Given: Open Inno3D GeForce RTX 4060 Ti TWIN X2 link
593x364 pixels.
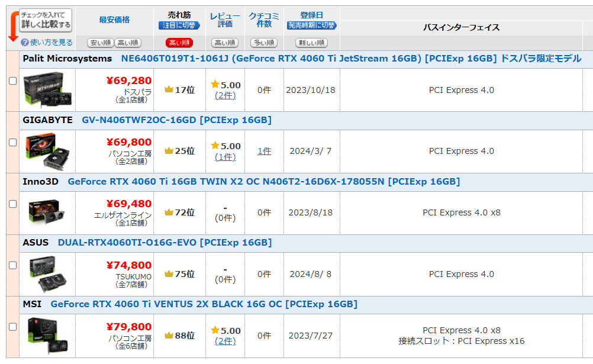Looking at the screenshot, I should tap(263, 182).
